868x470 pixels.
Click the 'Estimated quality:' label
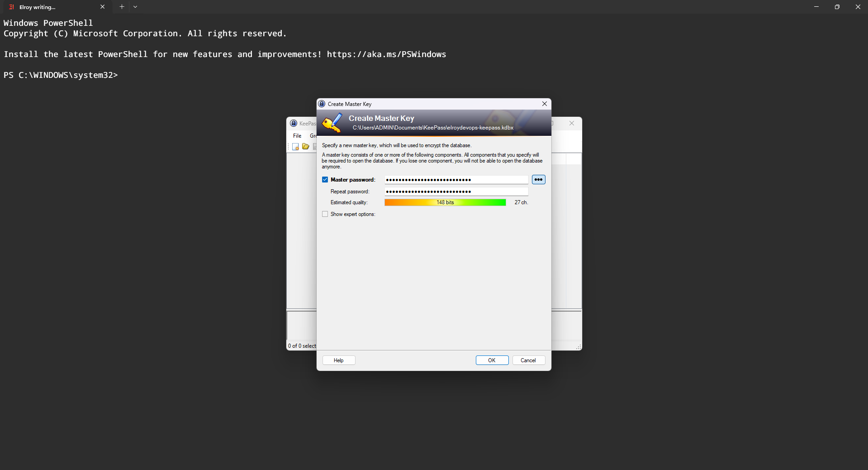[x=349, y=202]
